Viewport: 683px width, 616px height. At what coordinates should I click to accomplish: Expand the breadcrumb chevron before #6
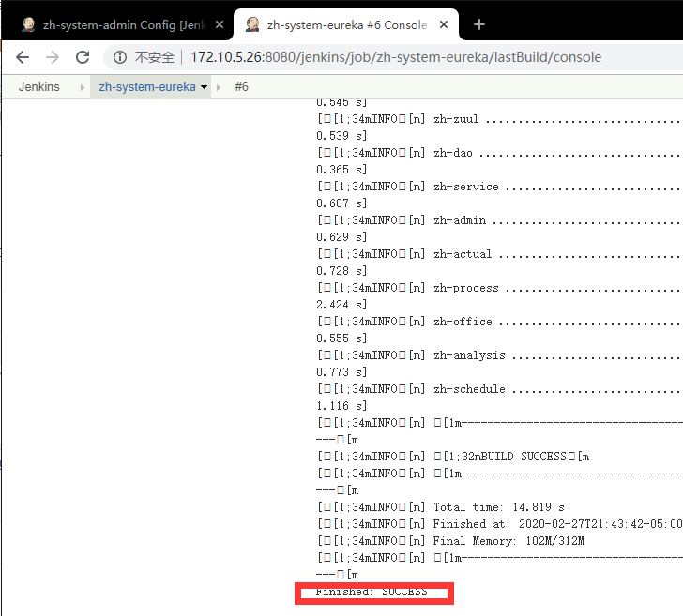pos(219,87)
